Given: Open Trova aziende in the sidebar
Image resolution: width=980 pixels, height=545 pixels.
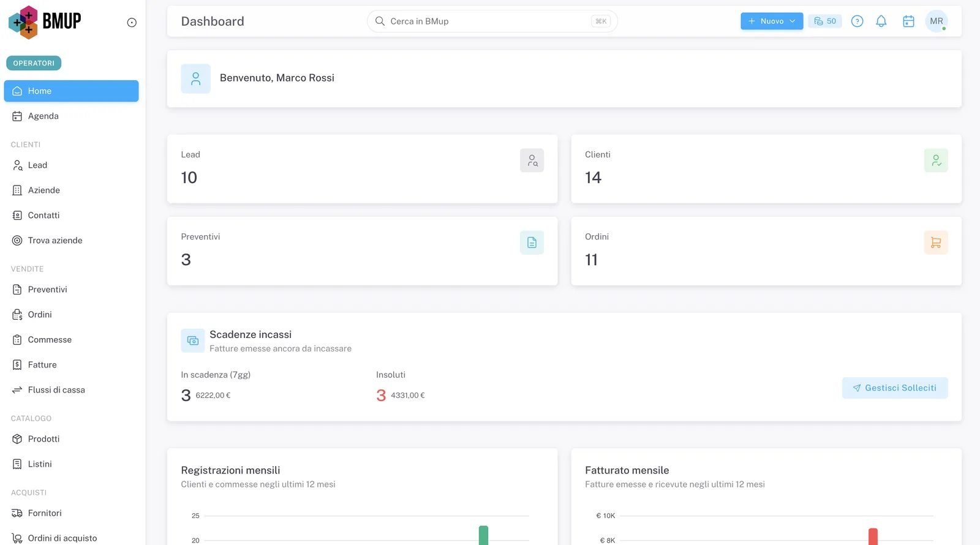Looking at the screenshot, I should coord(71,241).
